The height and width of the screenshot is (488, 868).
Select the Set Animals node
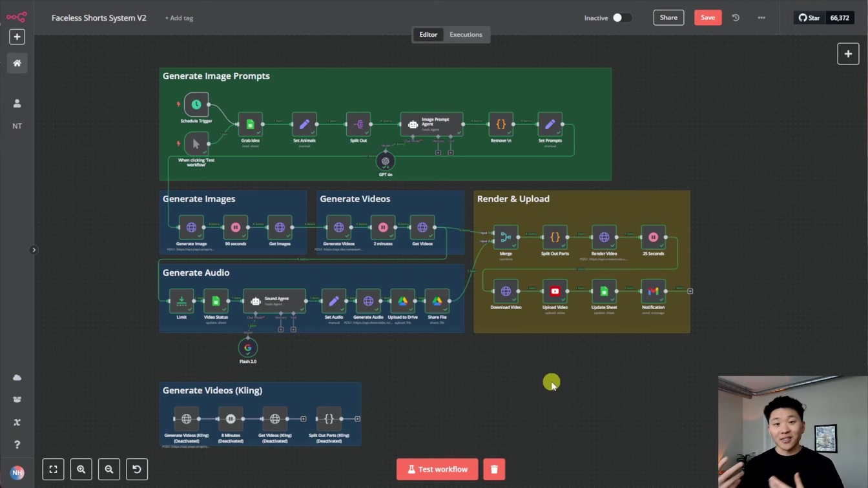pyautogui.click(x=304, y=124)
